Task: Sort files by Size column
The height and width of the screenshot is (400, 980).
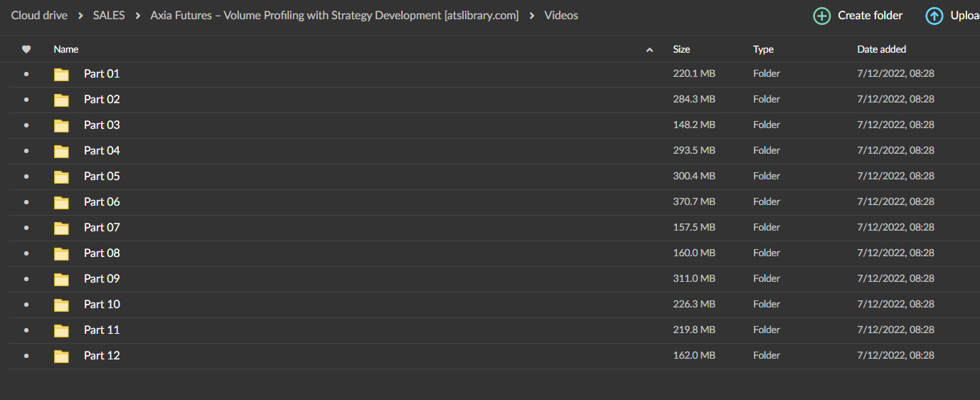Action: click(x=681, y=49)
